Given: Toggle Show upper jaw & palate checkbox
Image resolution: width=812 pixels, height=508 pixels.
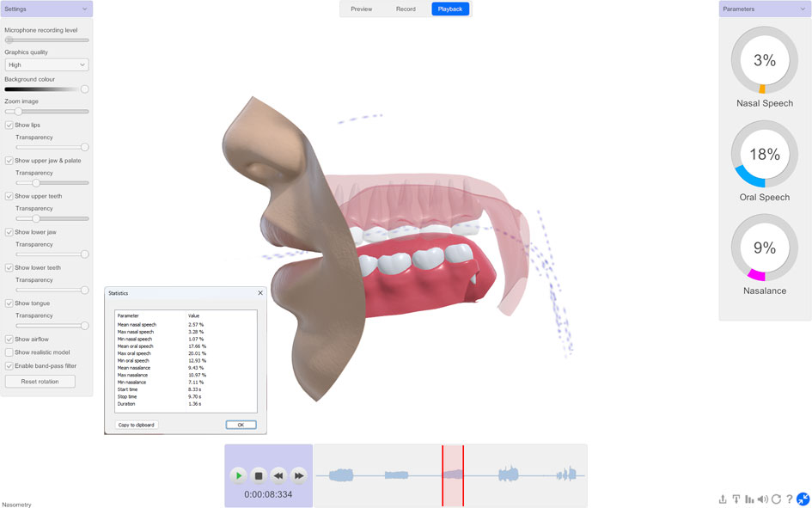Looking at the screenshot, I should [9, 161].
